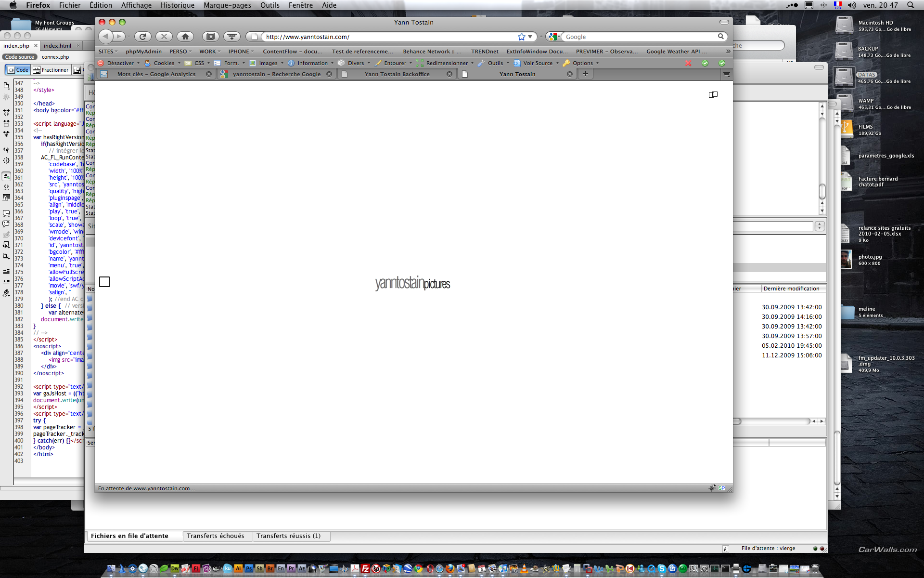Screen dimensions: 924x578
Task: Open the Information dropdown menu
Action: pyautogui.click(x=310, y=63)
